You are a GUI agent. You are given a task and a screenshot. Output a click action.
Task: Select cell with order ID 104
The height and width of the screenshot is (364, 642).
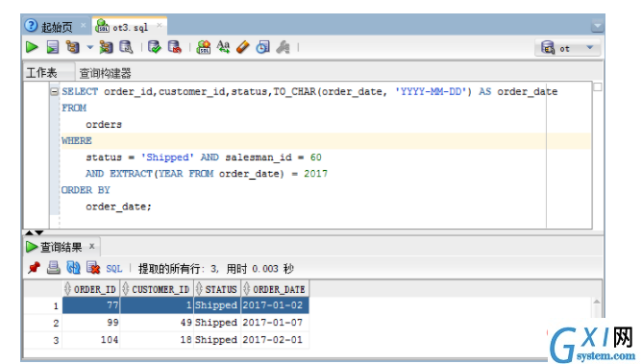pyautogui.click(x=91, y=340)
